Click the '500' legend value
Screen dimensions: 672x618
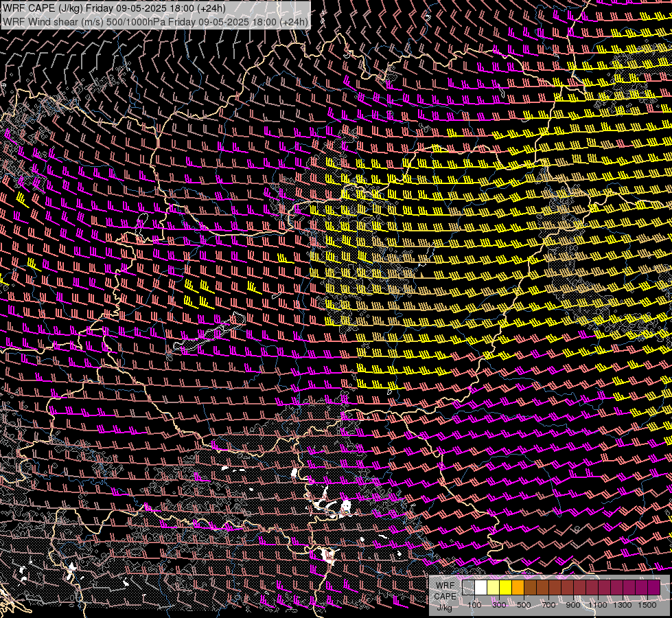point(524,605)
